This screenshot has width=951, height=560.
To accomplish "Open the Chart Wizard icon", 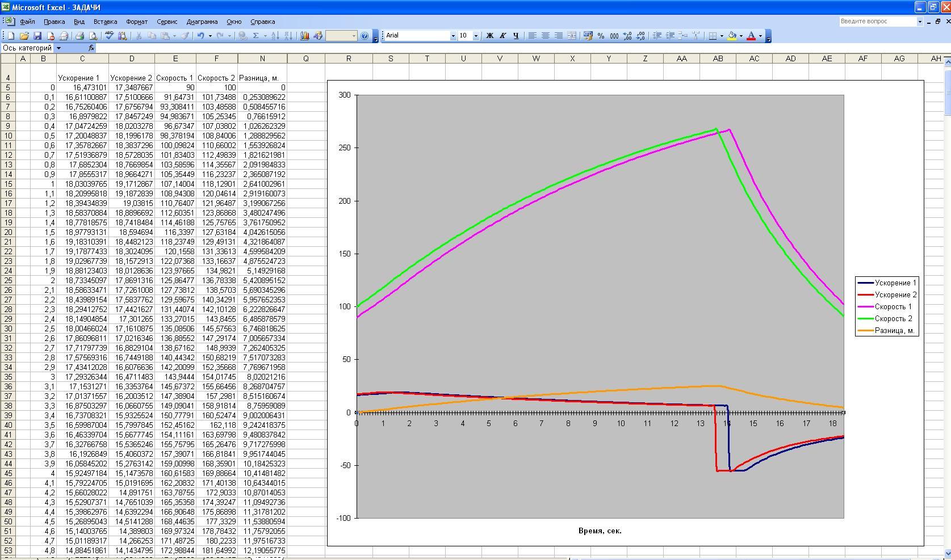I will point(305,36).
